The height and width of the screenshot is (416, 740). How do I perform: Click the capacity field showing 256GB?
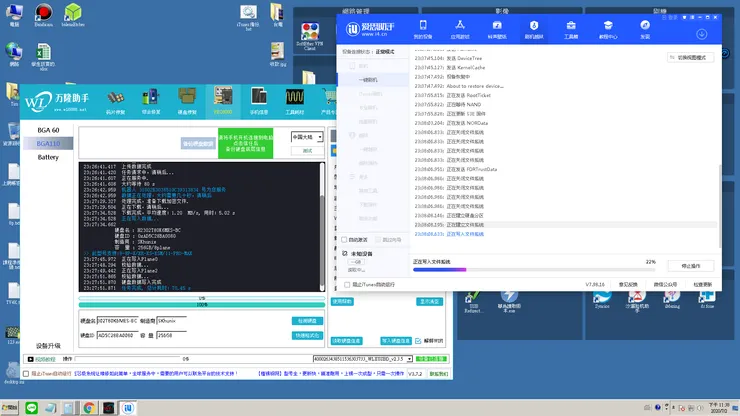(x=171, y=336)
